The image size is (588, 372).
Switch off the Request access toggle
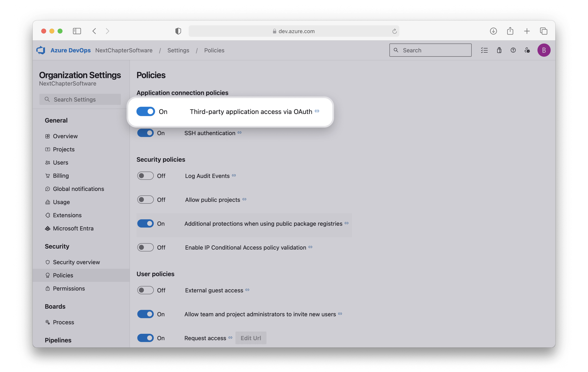point(145,338)
